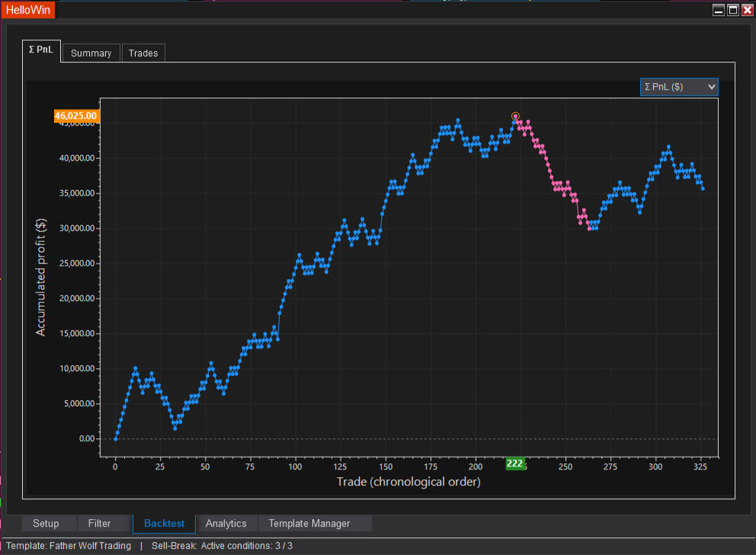Expand the Σ PnL ($) dropdown

679,87
